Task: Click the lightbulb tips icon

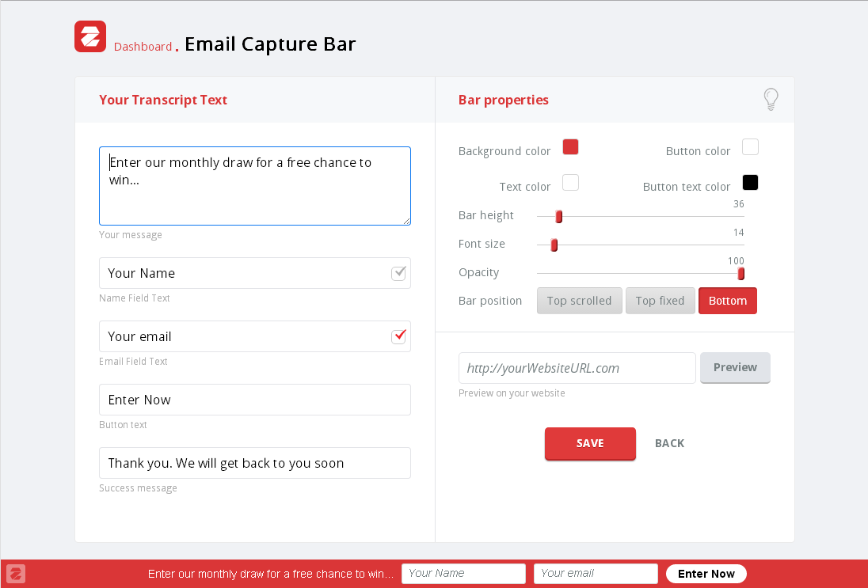Action: pyautogui.click(x=771, y=99)
